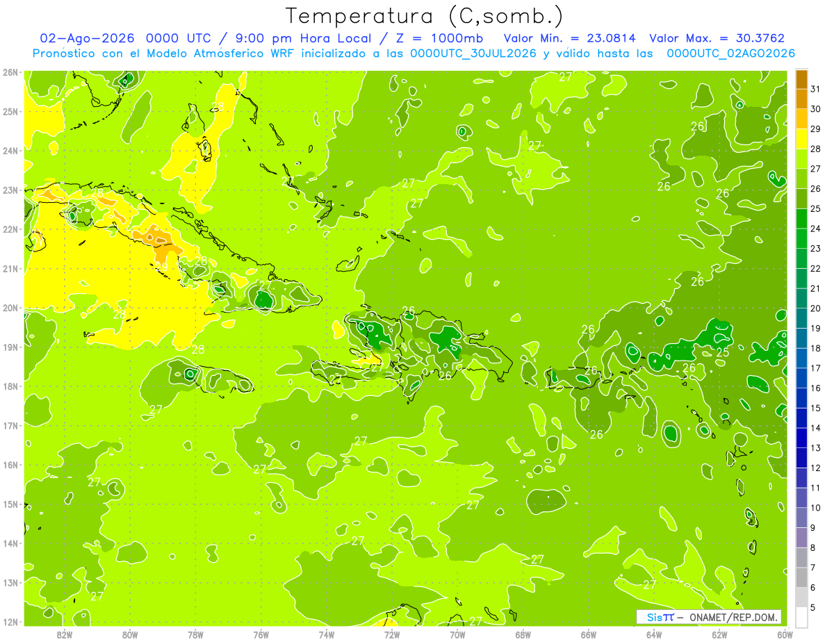Viewport: 834px width, 644px height.
Task: Select the purple color scale segment between 9 and 10
Action: pos(801,518)
